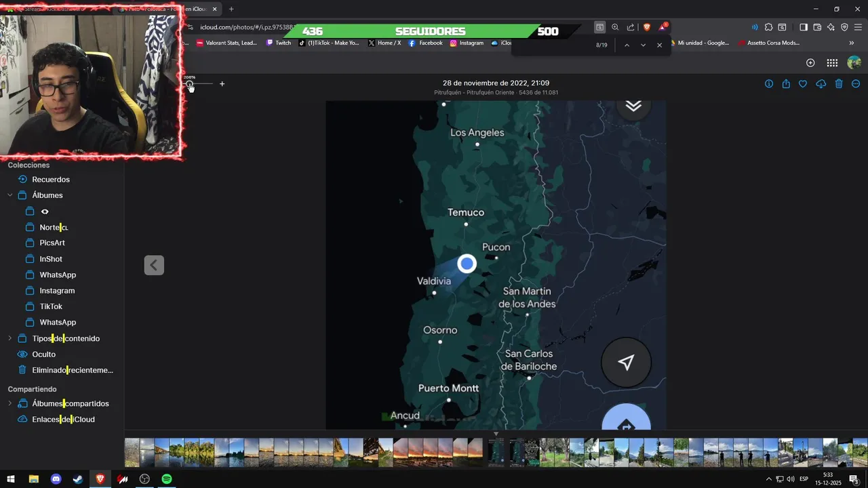
Task: Share the current photo
Action: (786, 83)
